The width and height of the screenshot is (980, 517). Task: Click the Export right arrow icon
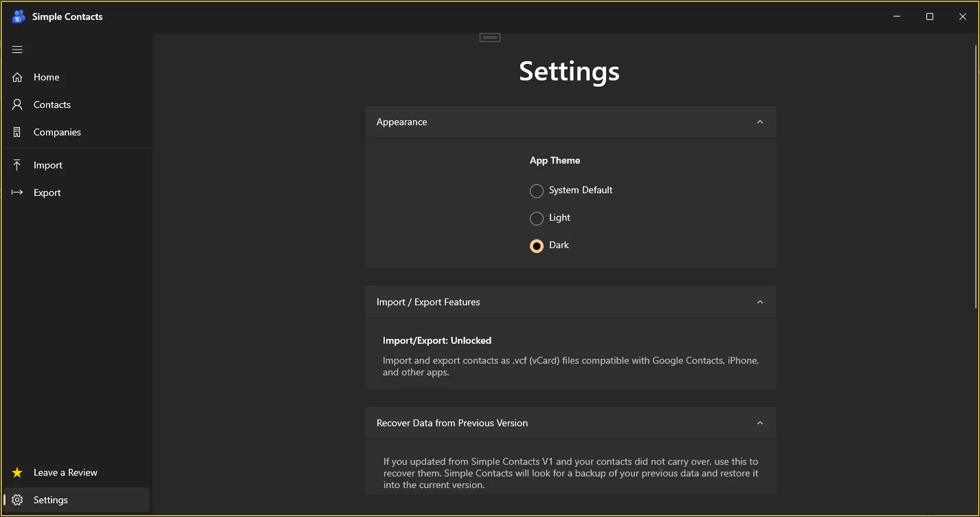pyautogui.click(x=17, y=192)
